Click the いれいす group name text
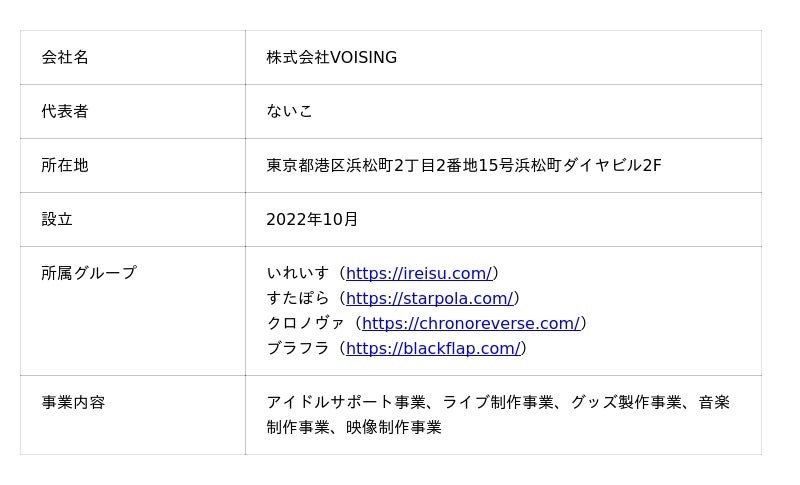 pos(297,273)
